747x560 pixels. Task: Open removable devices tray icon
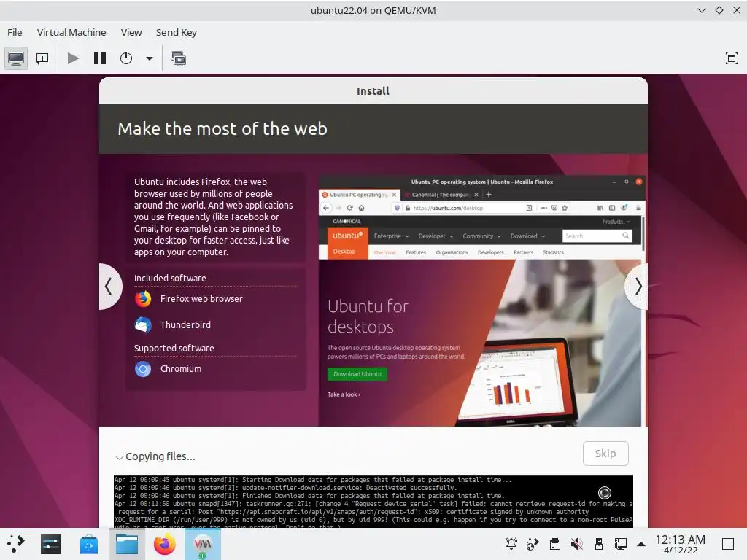coord(599,543)
